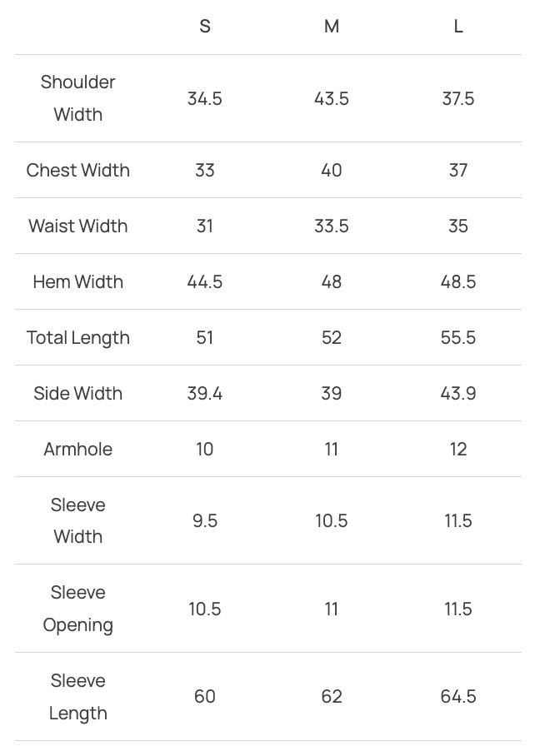The height and width of the screenshot is (756, 540).
Task: Click Side Width value 39.4
Action: 205,393
